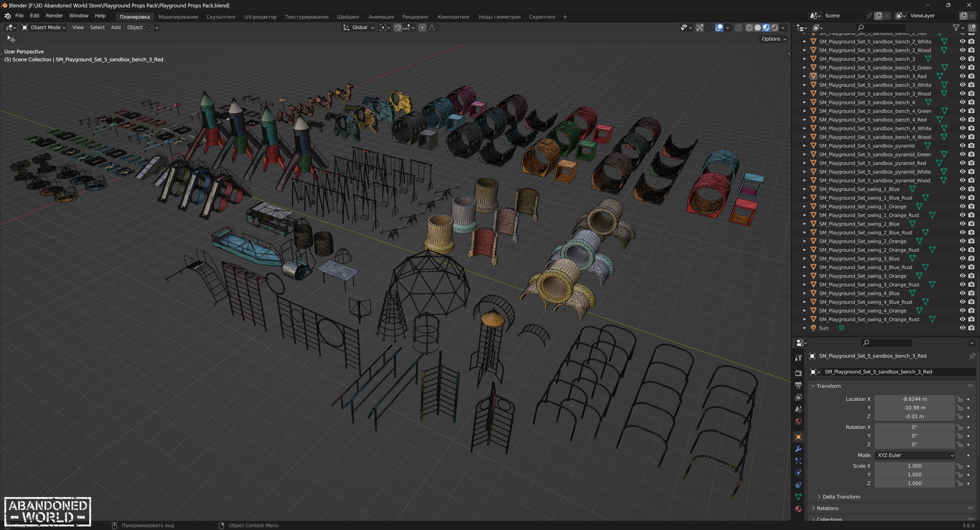The image size is (980, 530).
Task: Open viewport Options dropdown
Action: pyautogui.click(x=774, y=39)
